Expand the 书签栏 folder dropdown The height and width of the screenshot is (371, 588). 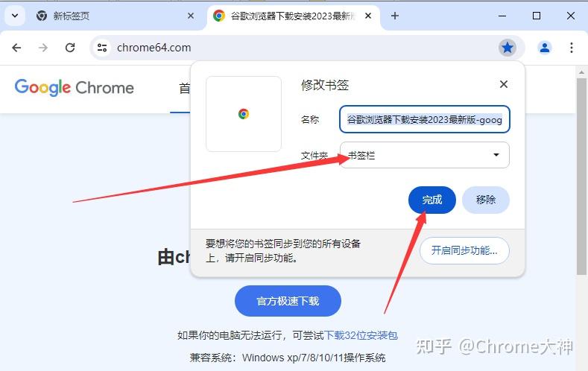click(425, 155)
